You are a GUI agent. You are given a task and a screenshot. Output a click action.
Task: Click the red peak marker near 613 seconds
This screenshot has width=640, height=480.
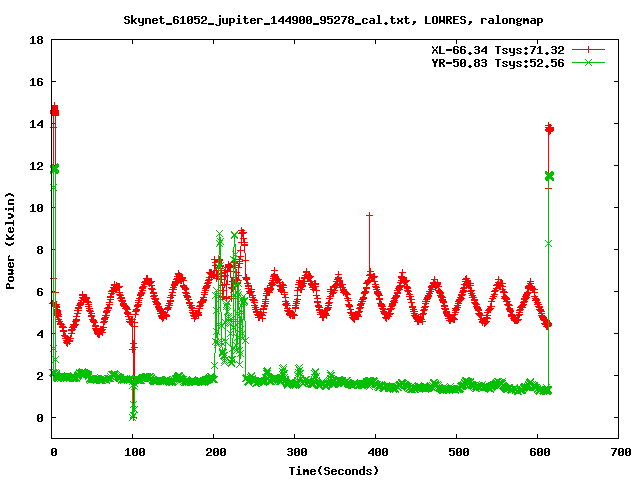548,129
